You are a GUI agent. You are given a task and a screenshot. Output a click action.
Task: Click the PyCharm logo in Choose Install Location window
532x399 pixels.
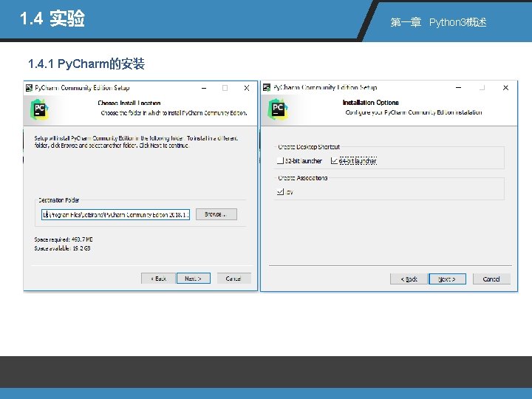tap(39, 109)
